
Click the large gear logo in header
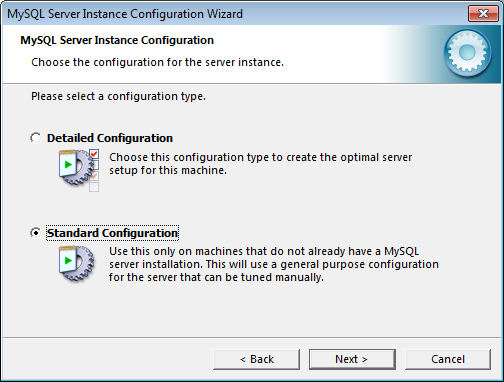tap(467, 52)
